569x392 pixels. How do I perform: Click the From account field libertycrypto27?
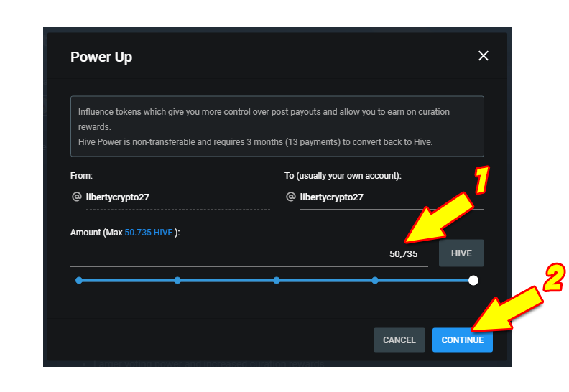click(x=178, y=197)
